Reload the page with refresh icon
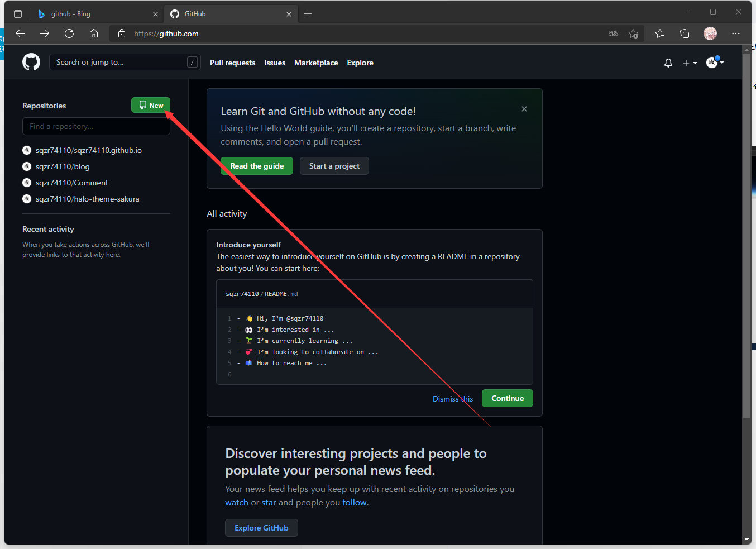 (69, 34)
